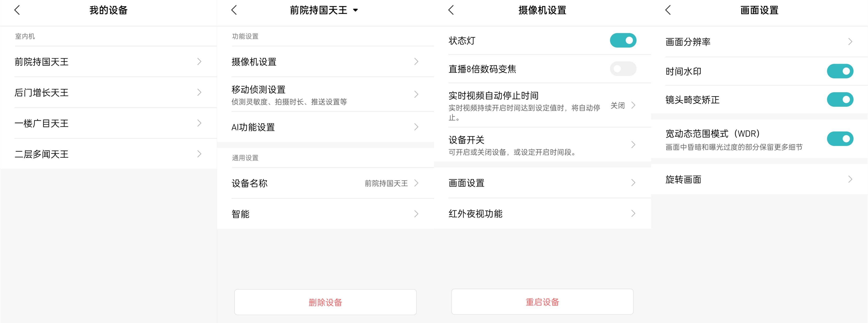Open 设备开关 setting
Viewport: 868px width, 323px height.
point(543,145)
